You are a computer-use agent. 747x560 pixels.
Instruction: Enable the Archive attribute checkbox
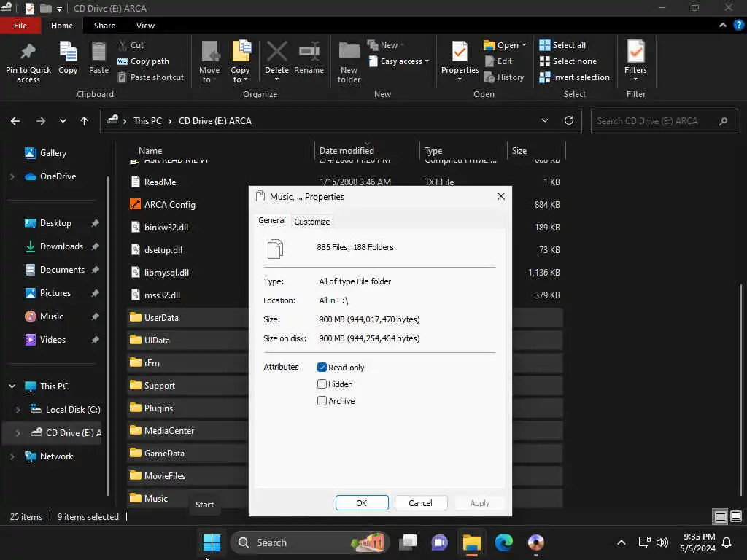tap(322, 401)
